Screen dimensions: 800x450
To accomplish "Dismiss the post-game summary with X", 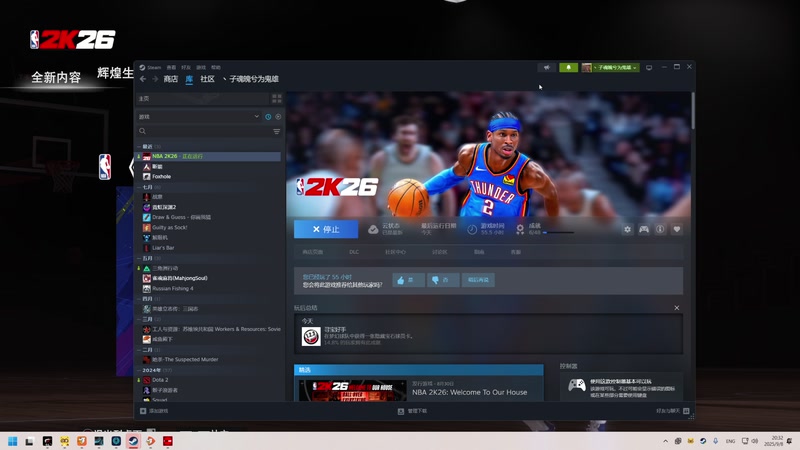I will (x=677, y=308).
